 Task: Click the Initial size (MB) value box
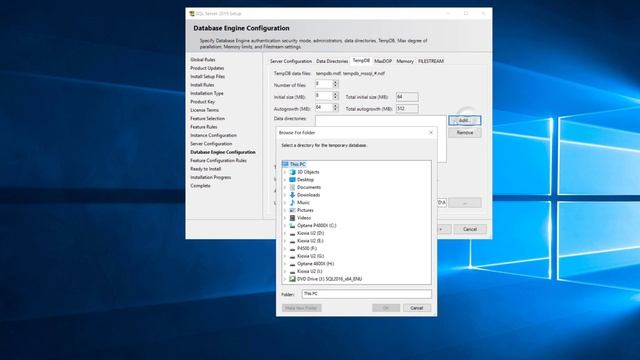pyautogui.click(x=324, y=96)
